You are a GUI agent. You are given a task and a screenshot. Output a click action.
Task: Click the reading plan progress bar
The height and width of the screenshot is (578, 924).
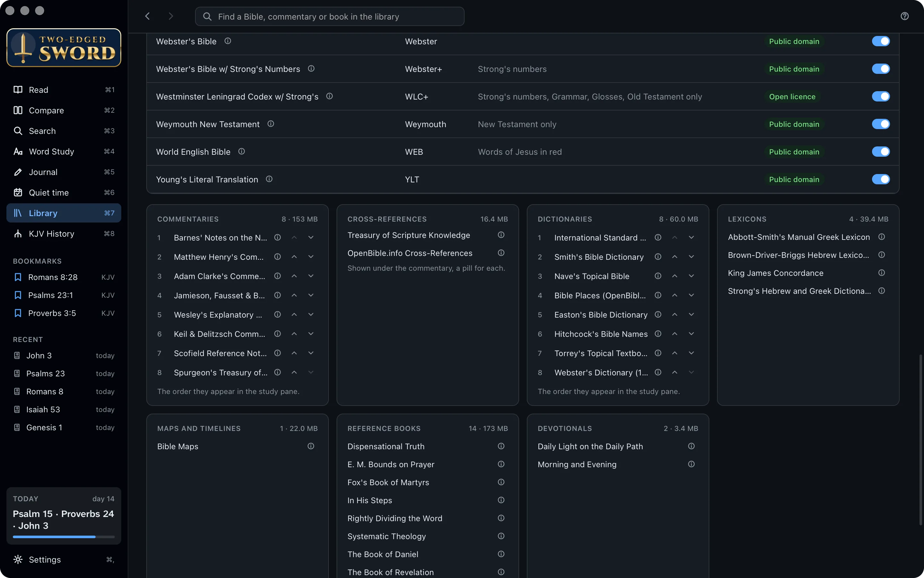(x=64, y=537)
